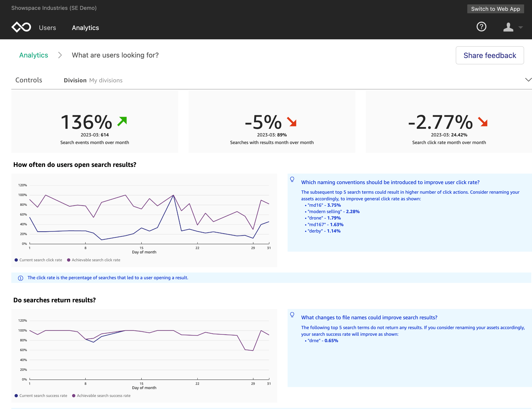532x409 pixels.
Task: Open the help question mark icon
Action: [481, 27]
